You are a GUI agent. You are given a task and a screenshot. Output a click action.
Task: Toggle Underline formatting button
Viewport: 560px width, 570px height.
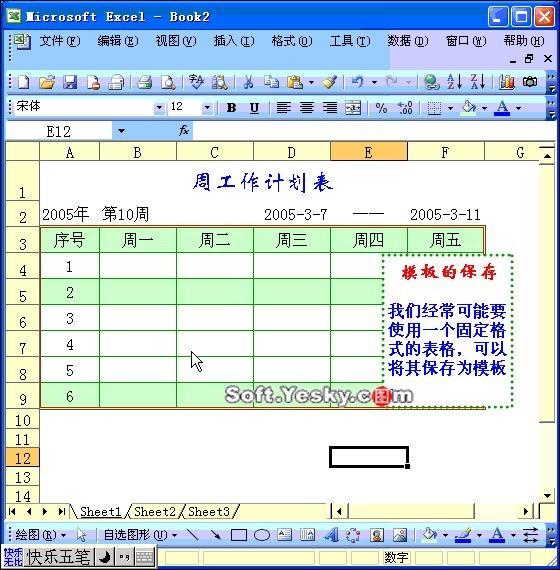[x=255, y=108]
